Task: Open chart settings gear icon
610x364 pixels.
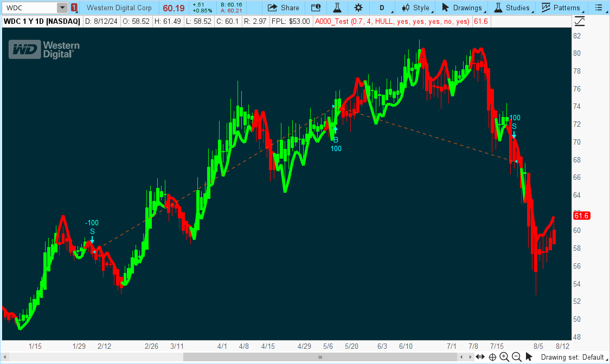Action: click(x=358, y=8)
